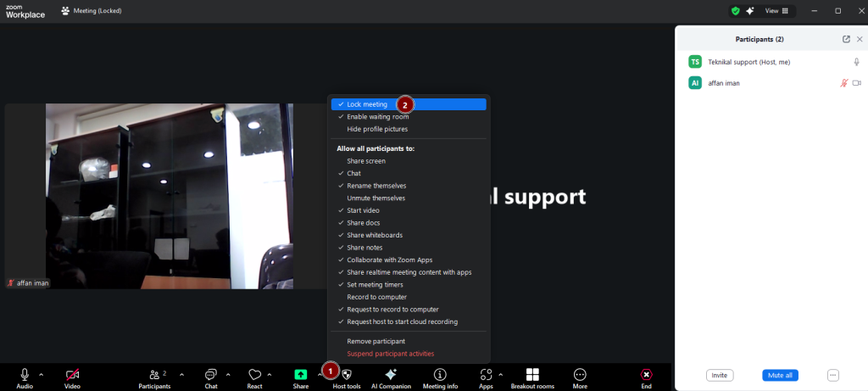Open the More options toolbar icon
The height and width of the screenshot is (391, 868).
(x=580, y=374)
